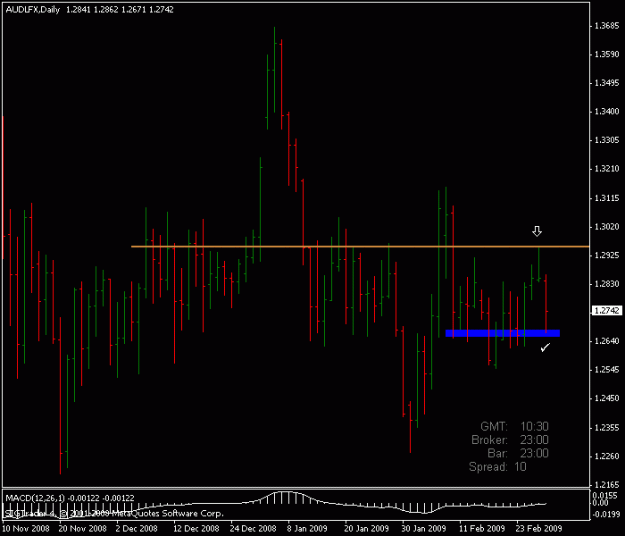625x536 pixels.
Task: Click the 1.3685 price axis label
Action: [x=607, y=26]
